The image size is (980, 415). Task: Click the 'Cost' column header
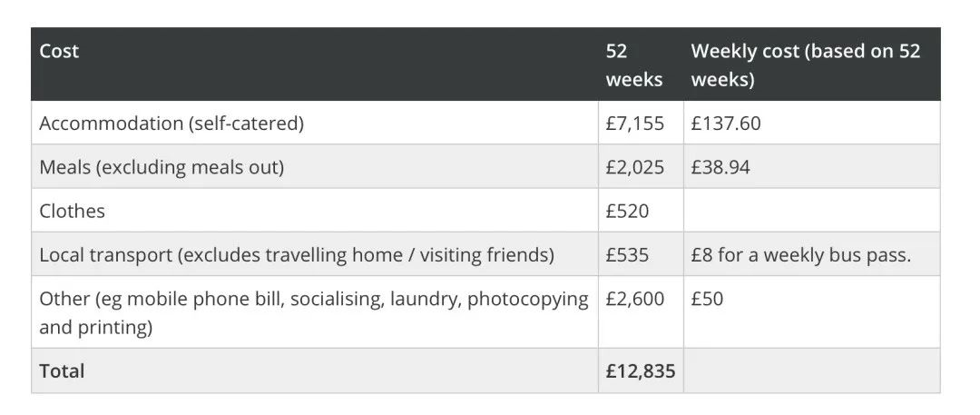point(59,52)
